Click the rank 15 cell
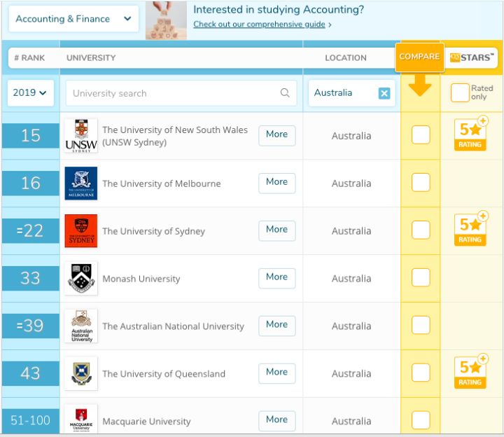This screenshot has height=437, width=504. coord(31,136)
